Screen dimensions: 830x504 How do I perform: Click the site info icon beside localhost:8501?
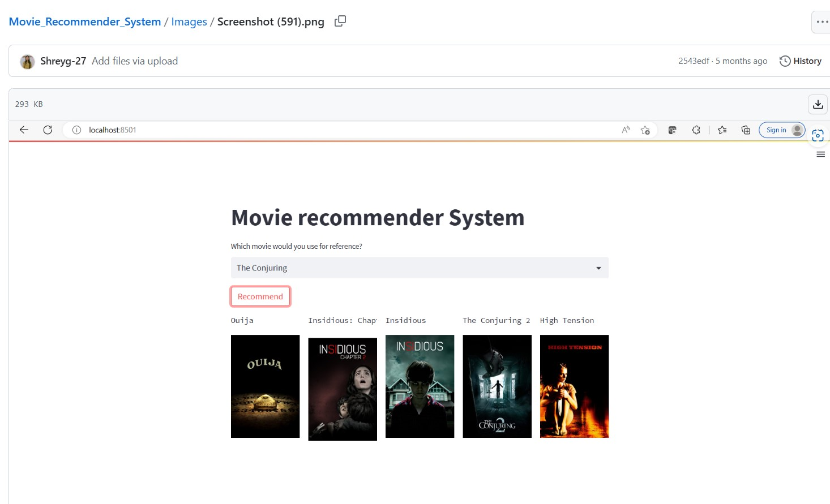pyautogui.click(x=76, y=130)
